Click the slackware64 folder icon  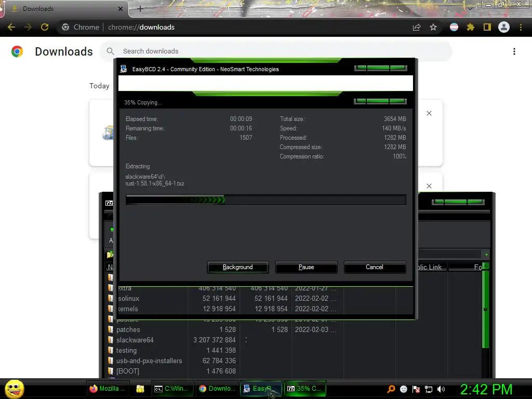tap(110, 340)
